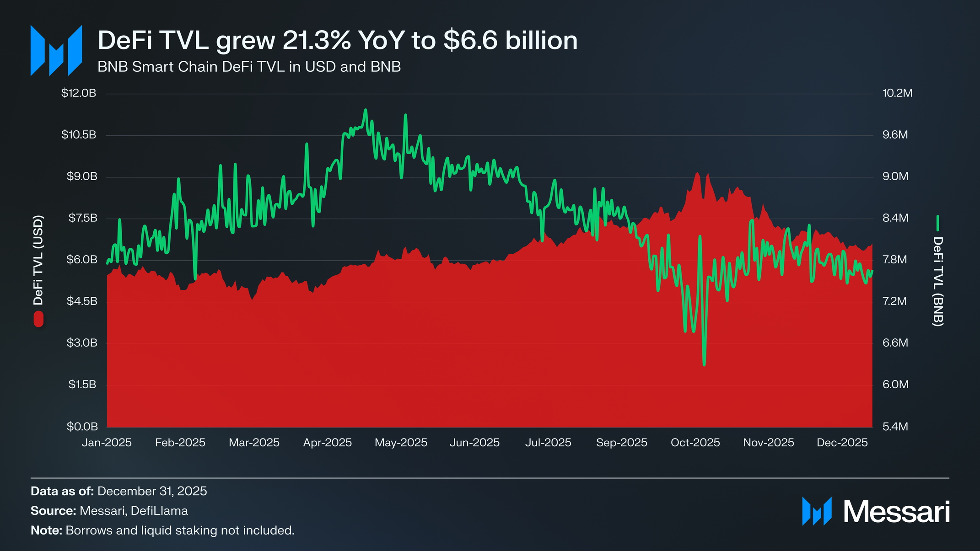Click the Dec-2025 x-axis label
Screen dimensions: 980x551
(x=842, y=443)
